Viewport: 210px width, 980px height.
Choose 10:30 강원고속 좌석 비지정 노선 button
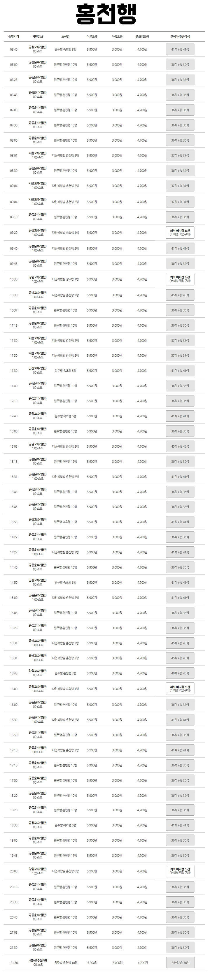(x=180, y=280)
